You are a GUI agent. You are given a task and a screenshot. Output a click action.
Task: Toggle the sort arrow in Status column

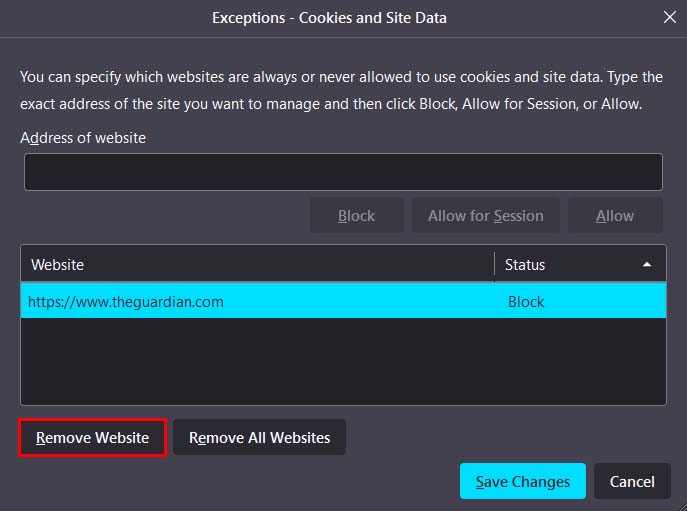(x=647, y=265)
